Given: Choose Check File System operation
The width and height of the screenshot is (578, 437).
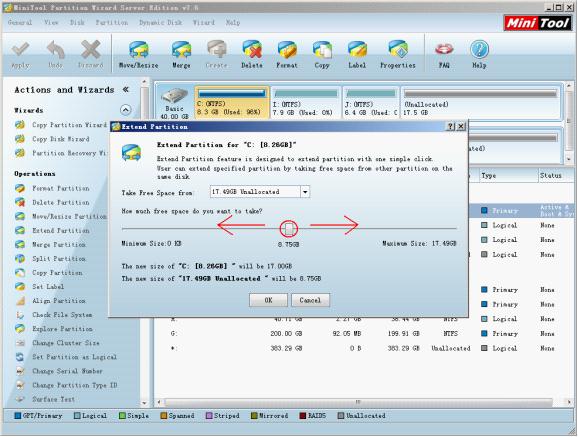Looking at the screenshot, I should point(53,315).
